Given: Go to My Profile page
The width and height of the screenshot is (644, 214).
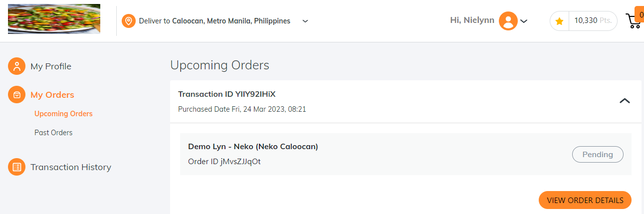Looking at the screenshot, I should (x=51, y=66).
